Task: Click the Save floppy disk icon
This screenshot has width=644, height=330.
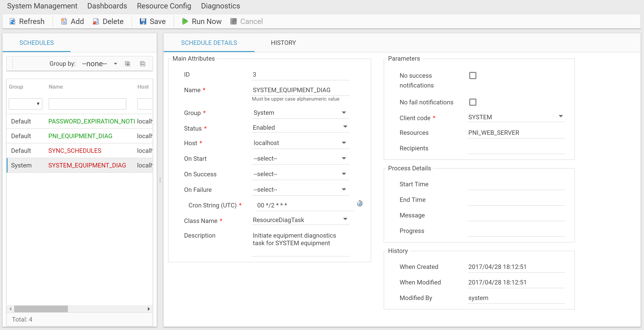Action: click(x=143, y=22)
